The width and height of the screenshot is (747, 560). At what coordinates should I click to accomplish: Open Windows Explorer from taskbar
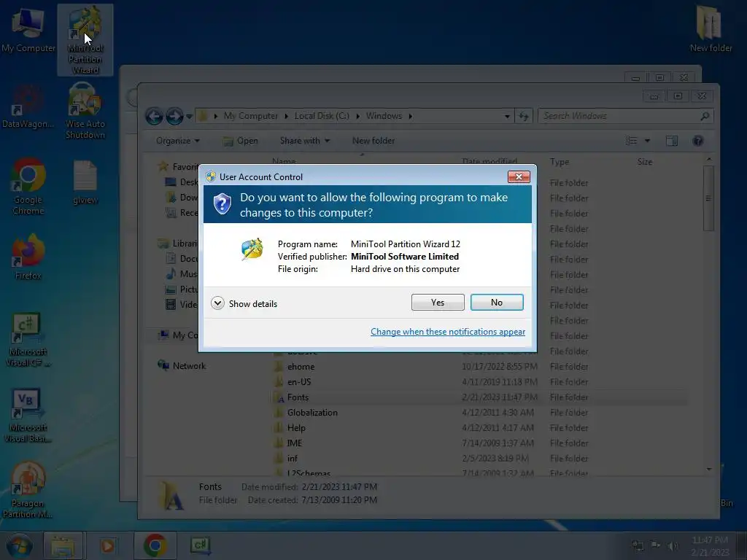pos(63,545)
